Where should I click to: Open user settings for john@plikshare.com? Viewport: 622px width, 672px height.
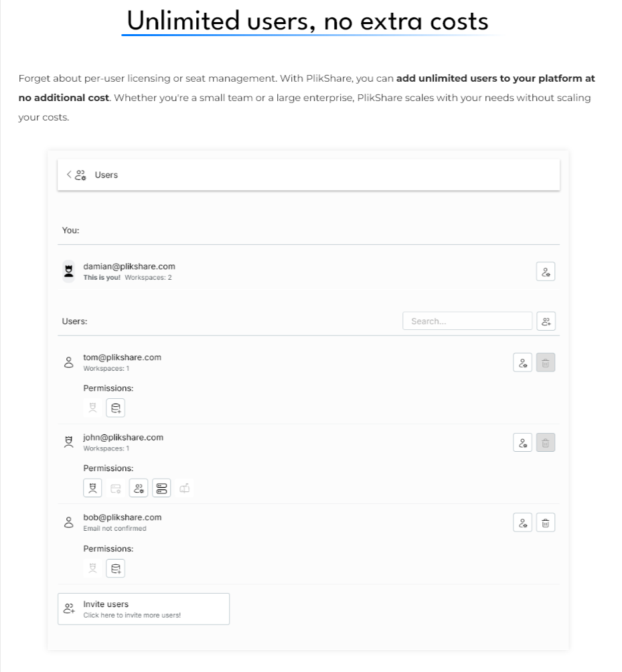click(522, 442)
